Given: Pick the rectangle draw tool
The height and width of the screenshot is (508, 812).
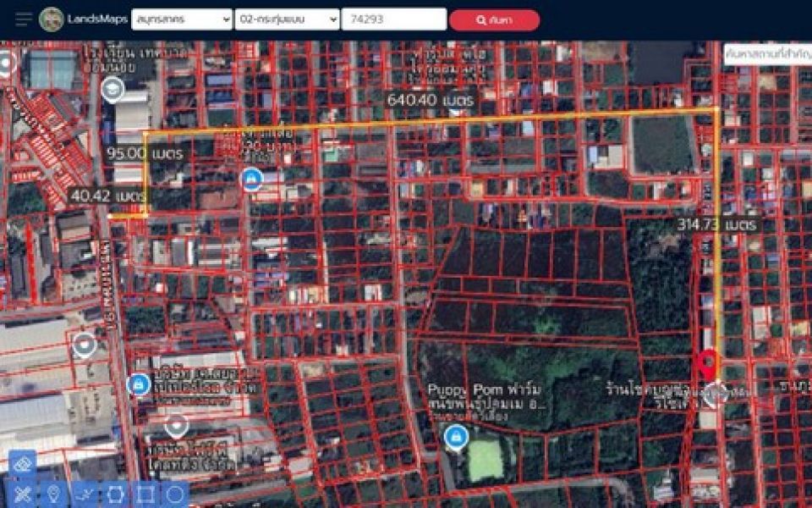Looking at the screenshot, I should pyautogui.click(x=145, y=494).
